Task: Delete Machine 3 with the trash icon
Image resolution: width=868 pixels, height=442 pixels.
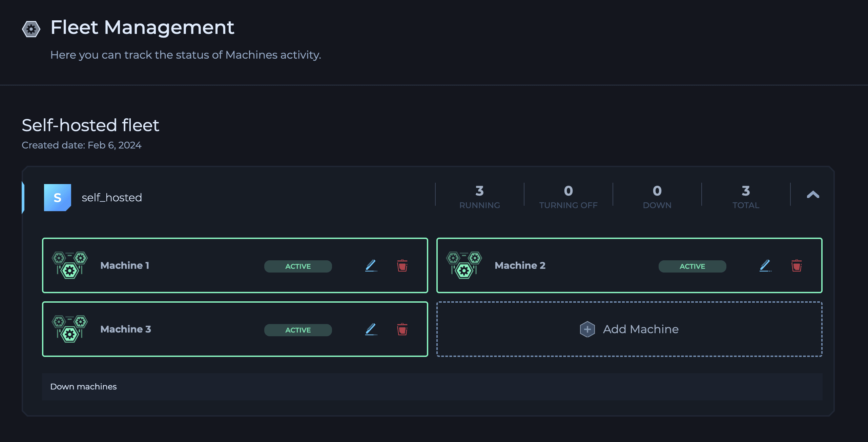Action: pyautogui.click(x=402, y=329)
